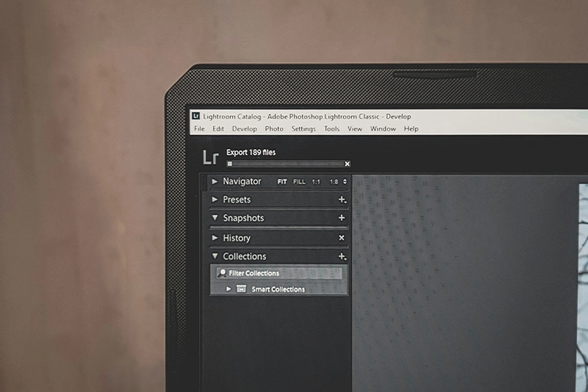This screenshot has height=392, width=588.
Task: Click the photo preview at right edge
Action: (x=583, y=288)
